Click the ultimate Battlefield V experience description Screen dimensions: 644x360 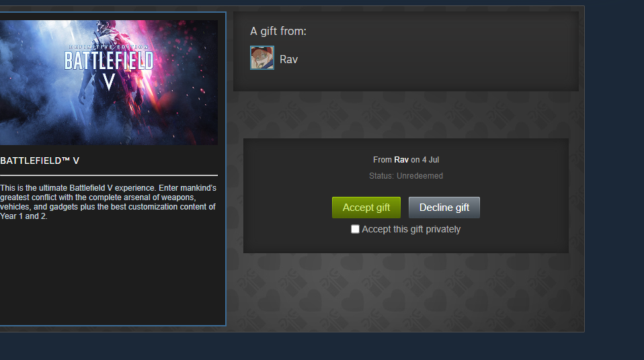(x=108, y=202)
